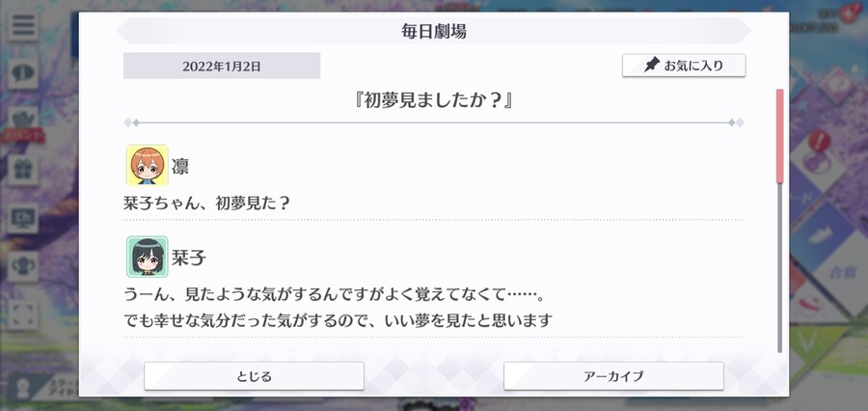
Task: Open the hamburger menu icon
Action: (x=23, y=26)
